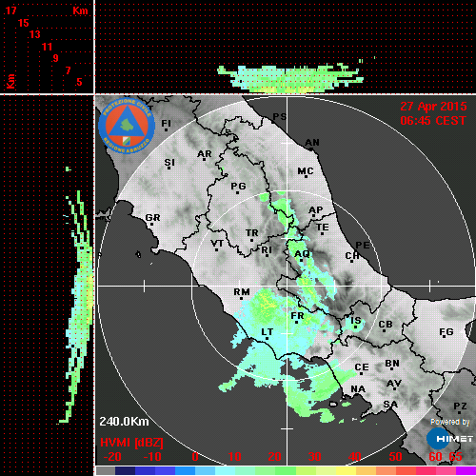Click the date text 27 Apr 2015
This screenshot has width=476, height=476.
point(433,107)
